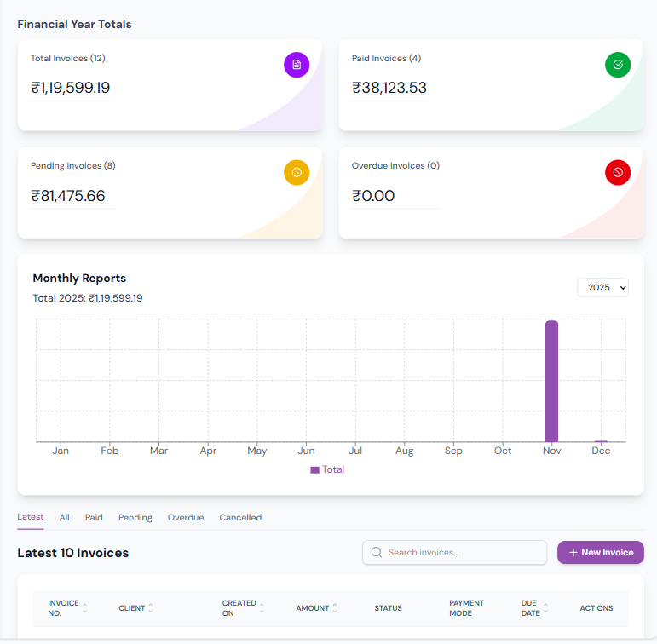This screenshot has width=657, height=644.
Task: Open the All invoices tab
Action: [x=65, y=517]
